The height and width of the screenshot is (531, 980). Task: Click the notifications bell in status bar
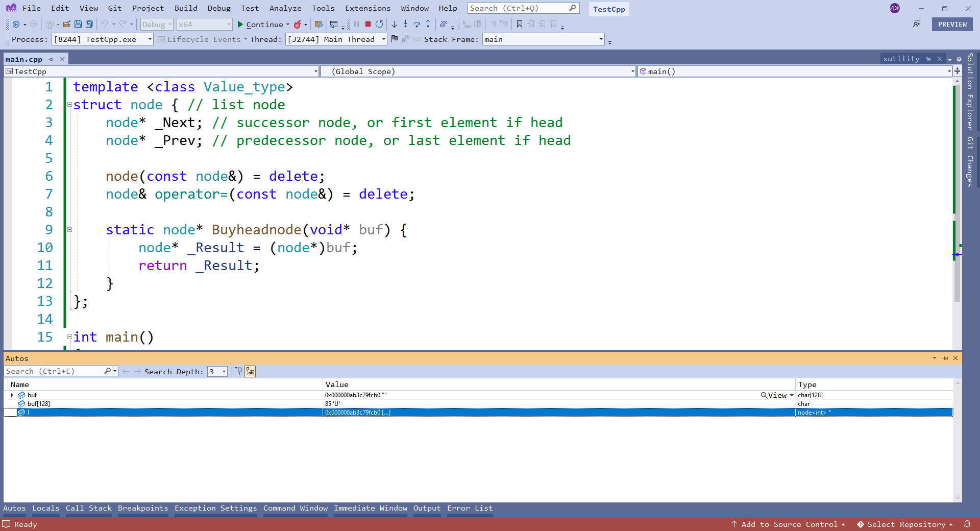967,524
